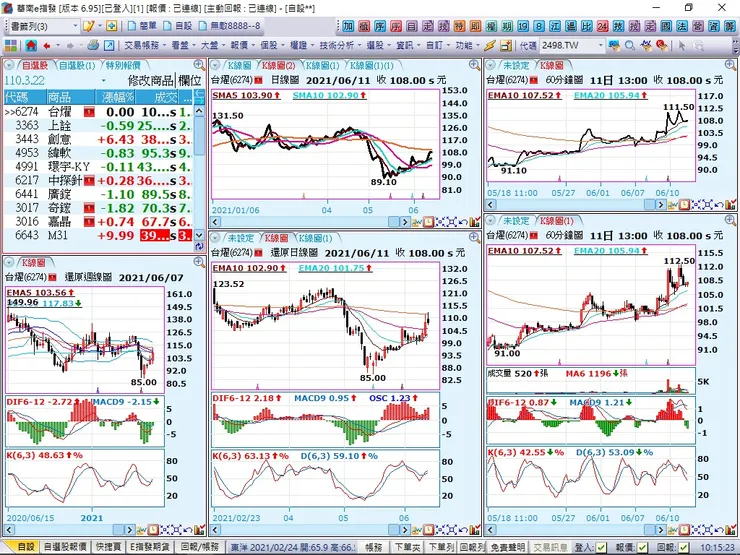This screenshot has width=740, height=555.
Task: Click the four-color window layout icon
Action: 11,46
